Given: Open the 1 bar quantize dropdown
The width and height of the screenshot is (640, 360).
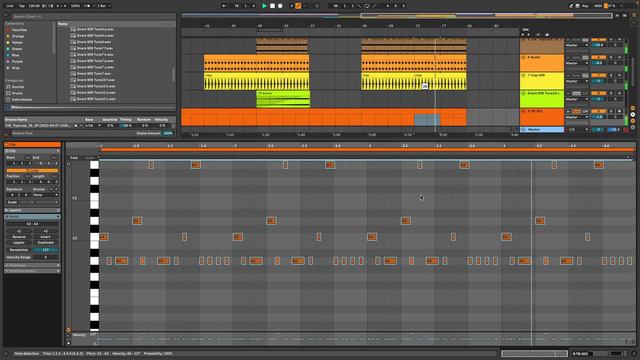Looking at the screenshot, I should click(x=104, y=6).
